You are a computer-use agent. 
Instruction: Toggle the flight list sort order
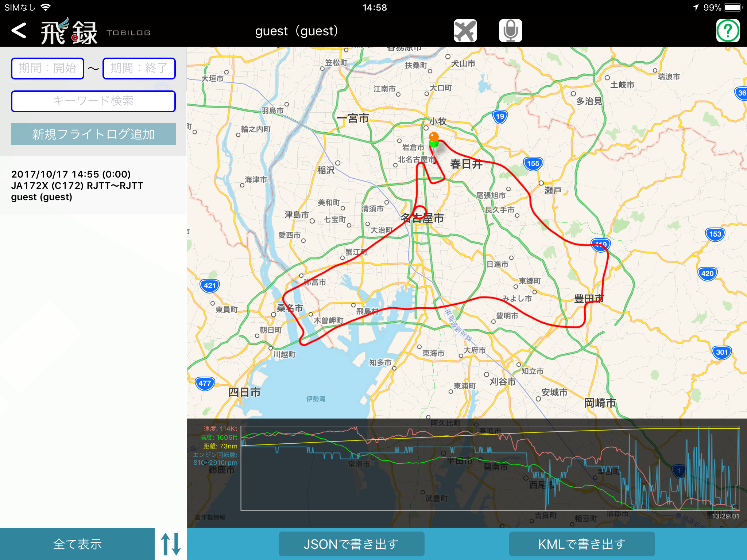pos(170,544)
